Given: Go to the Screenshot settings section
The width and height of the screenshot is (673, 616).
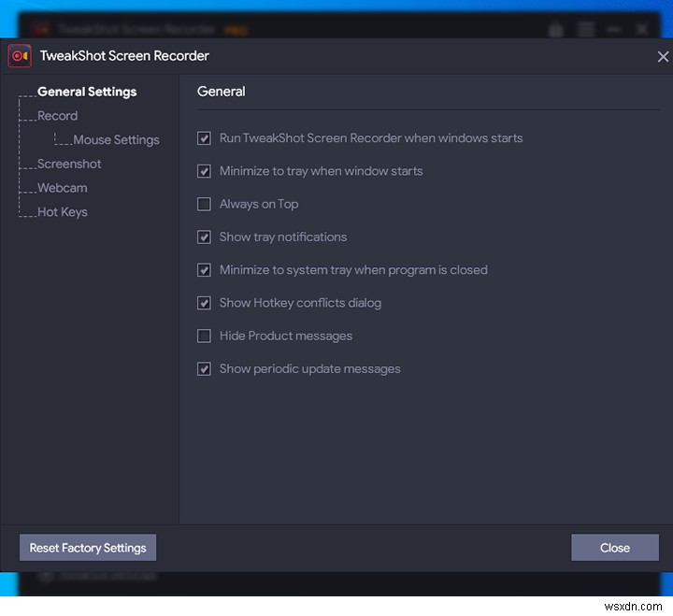Looking at the screenshot, I should pos(69,164).
